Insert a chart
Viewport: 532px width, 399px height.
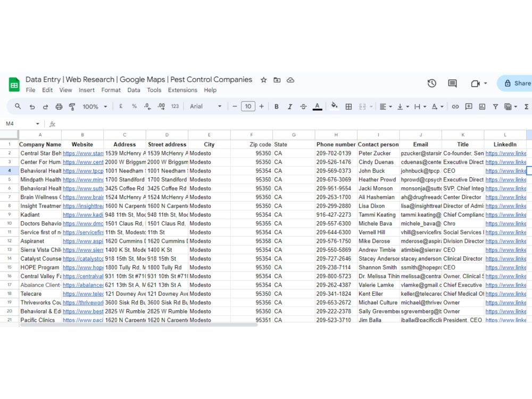[482, 106]
